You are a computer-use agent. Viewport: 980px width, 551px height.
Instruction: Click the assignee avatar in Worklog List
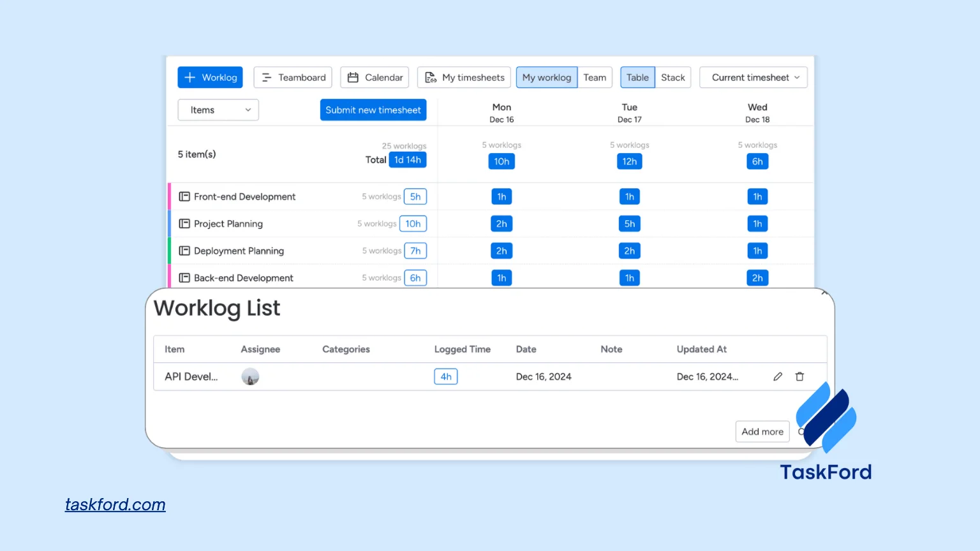(250, 377)
